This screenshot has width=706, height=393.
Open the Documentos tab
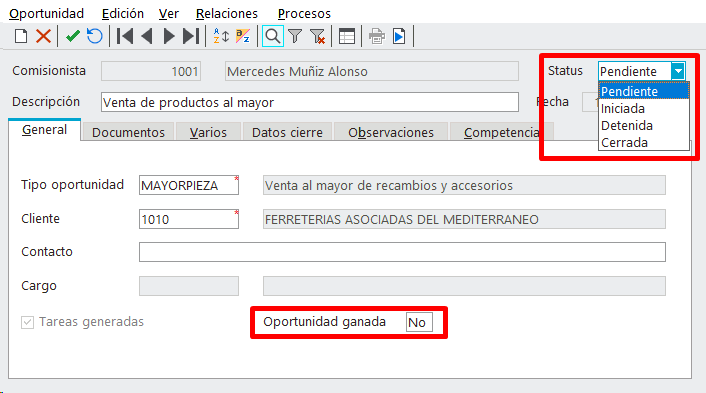(x=128, y=132)
